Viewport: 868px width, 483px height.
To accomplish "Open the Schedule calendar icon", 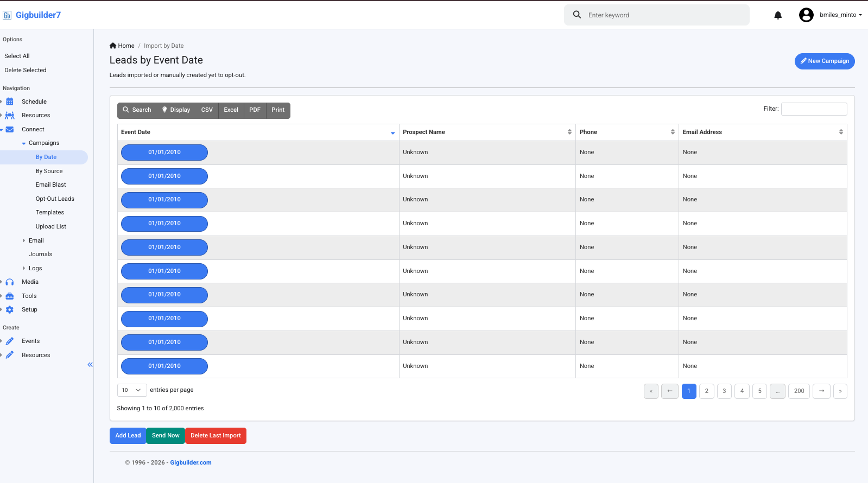I will pyautogui.click(x=10, y=101).
